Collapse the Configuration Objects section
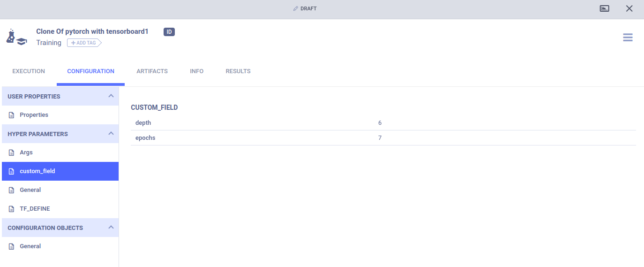Viewport: 644px width, 267px height. (x=111, y=228)
